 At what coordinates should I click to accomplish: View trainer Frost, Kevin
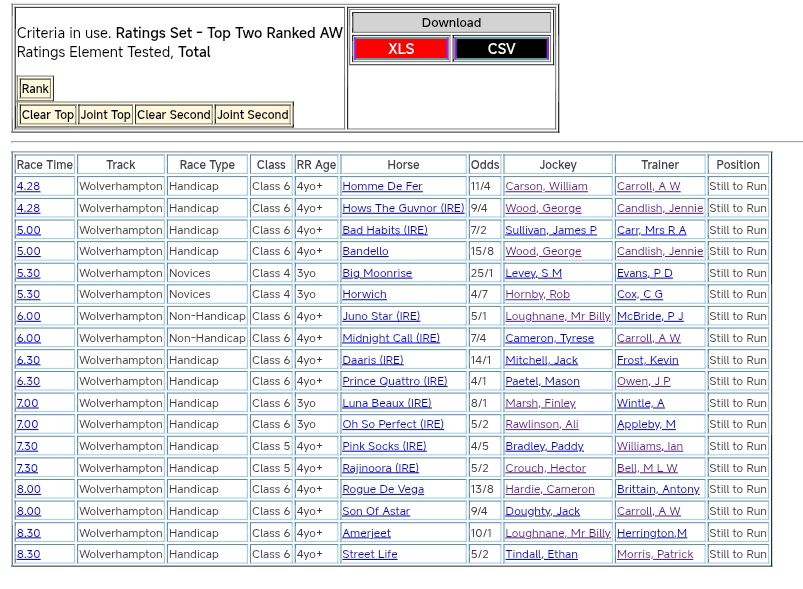pos(647,360)
